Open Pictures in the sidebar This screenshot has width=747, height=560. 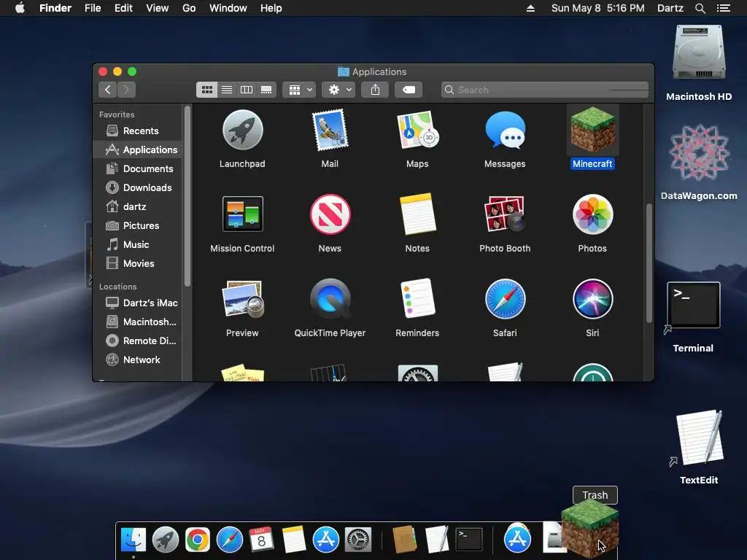138,226
